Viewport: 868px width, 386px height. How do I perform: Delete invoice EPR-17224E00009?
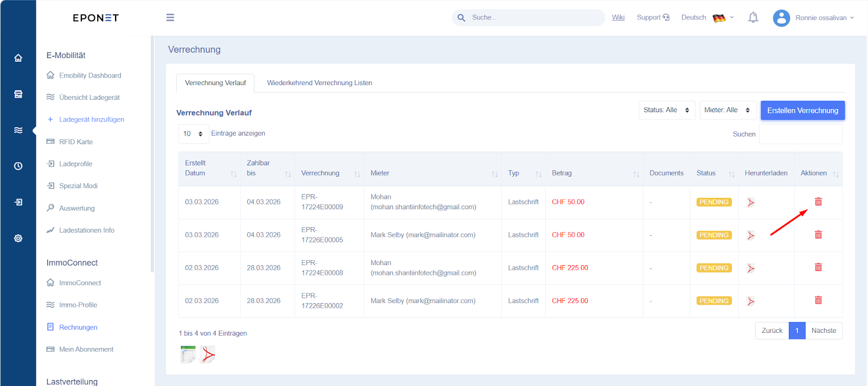click(818, 202)
